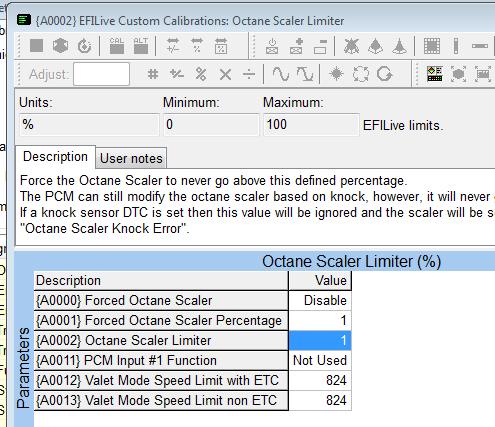The height and width of the screenshot is (427, 495).
Task: Select the Disable value for Forced Octane Scaler
Action: 320,300
